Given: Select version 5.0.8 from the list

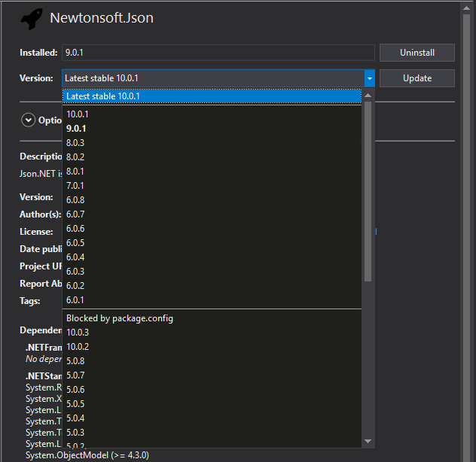Looking at the screenshot, I should point(76,361).
